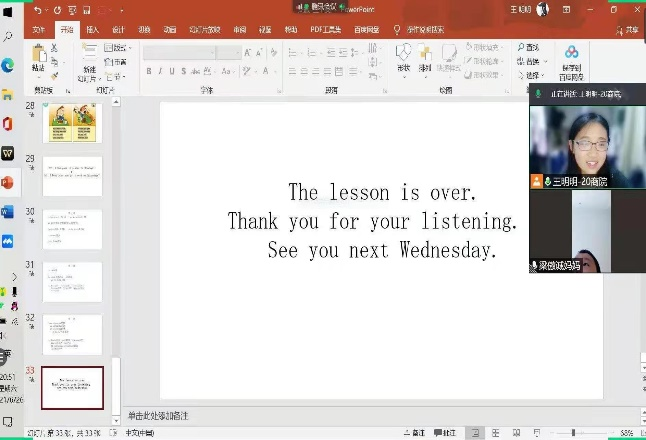The image size is (646, 440).
Task: Open the File menu tab
Action: pos(39,30)
